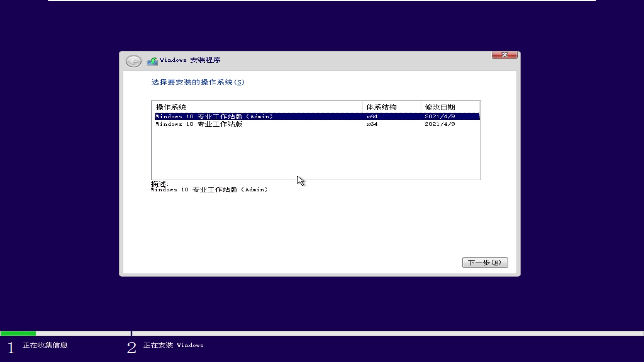Click the 下一步 (Next) button

pos(485,262)
